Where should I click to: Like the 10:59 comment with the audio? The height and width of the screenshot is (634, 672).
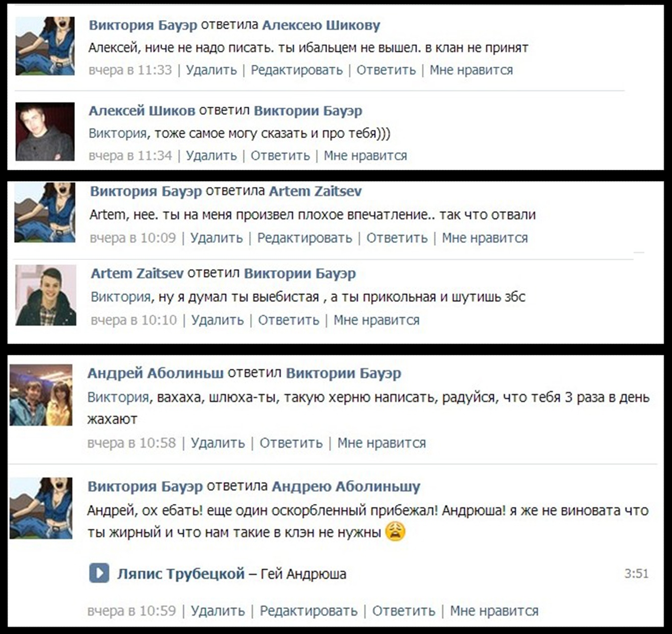494,611
